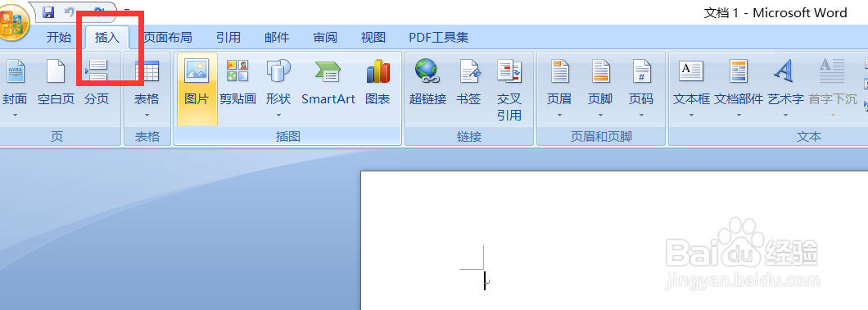Insert a chart (图表)
Screen dimensions: 868x310
[377, 83]
